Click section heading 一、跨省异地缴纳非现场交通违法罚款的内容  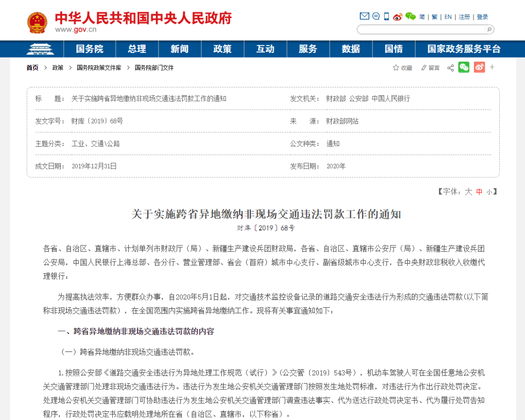click(x=136, y=332)
